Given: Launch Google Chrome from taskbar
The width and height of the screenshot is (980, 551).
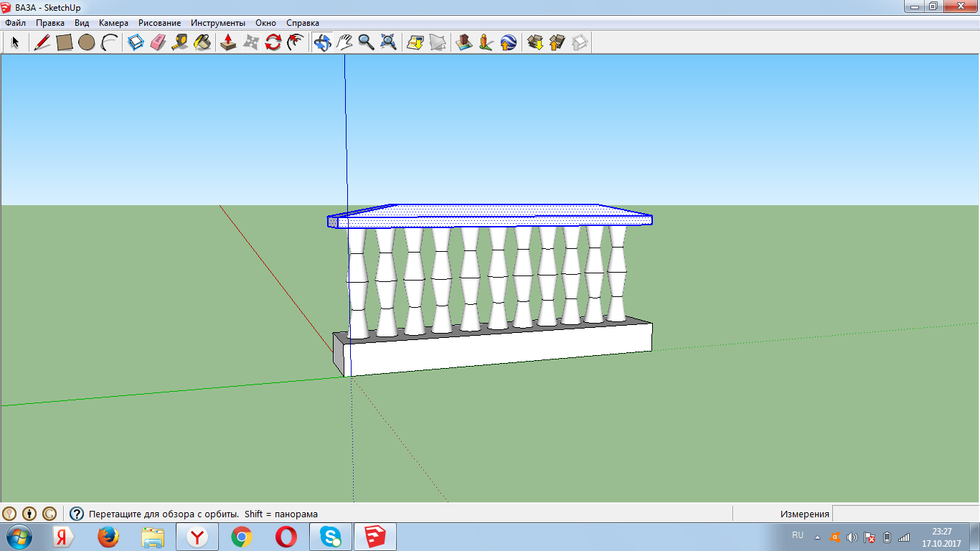Looking at the screenshot, I should click(242, 537).
